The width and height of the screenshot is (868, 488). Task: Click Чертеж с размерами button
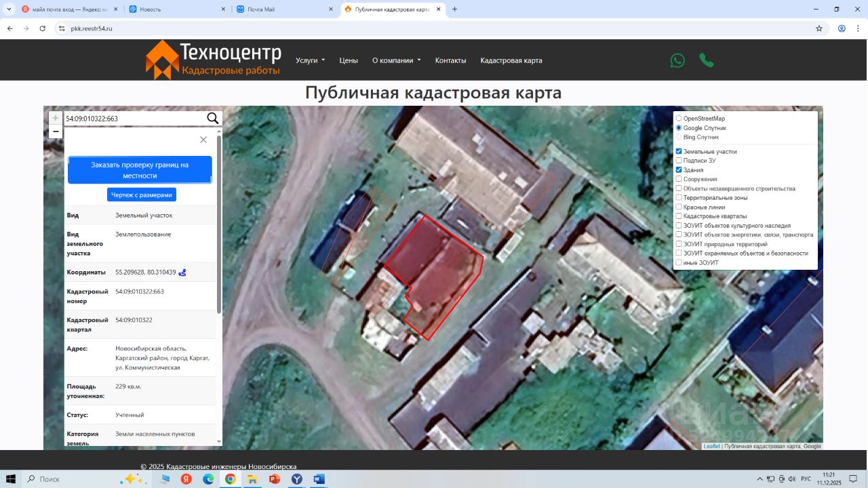[142, 195]
